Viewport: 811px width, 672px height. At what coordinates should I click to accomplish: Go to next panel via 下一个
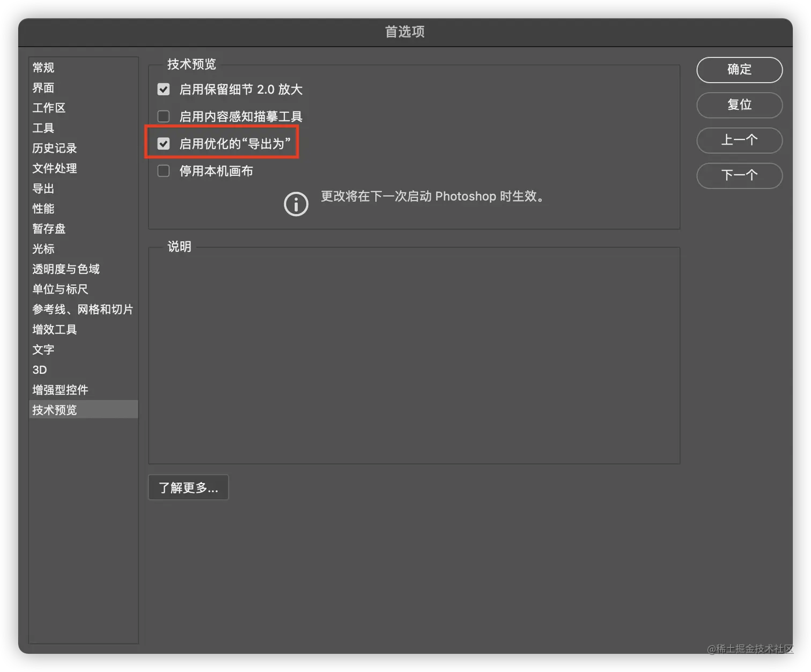pos(739,175)
